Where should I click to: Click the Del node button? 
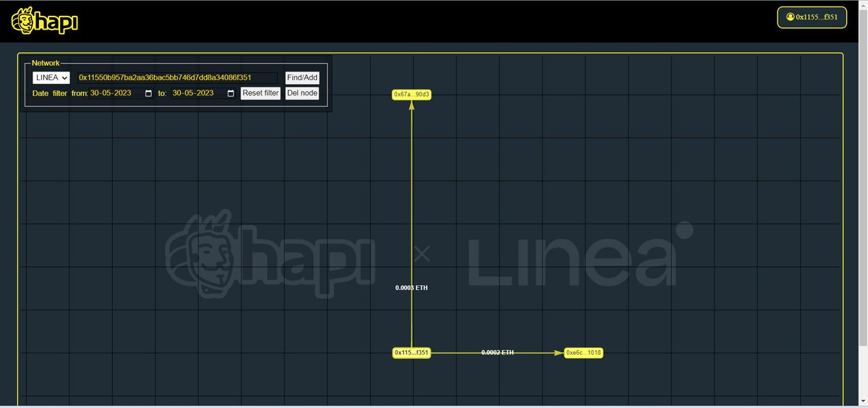pyautogui.click(x=302, y=93)
